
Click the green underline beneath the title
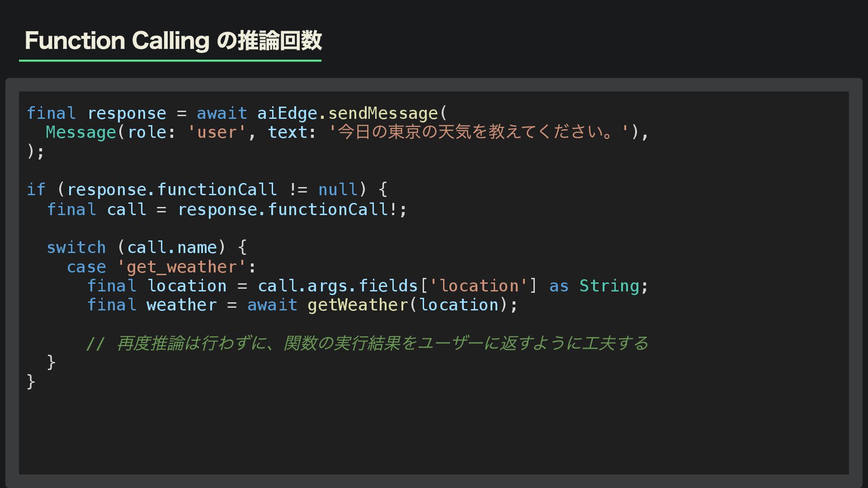tap(170, 60)
